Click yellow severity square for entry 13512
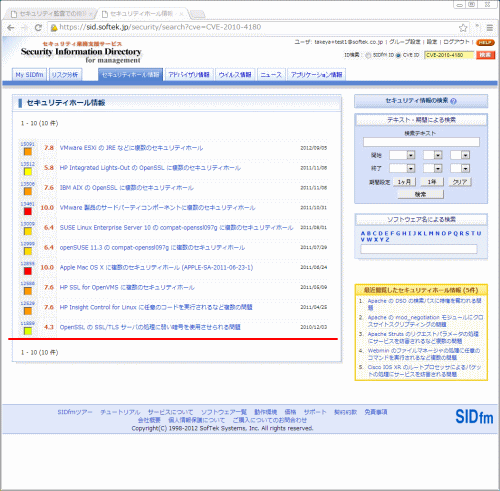 point(28,172)
